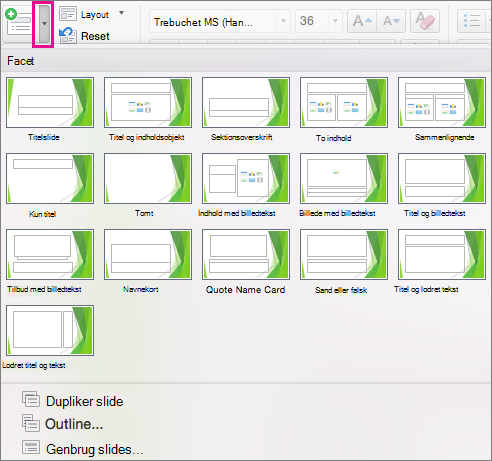Increase font size with the large A icon
This screenshot has height=461, width=492.
[362, 21]
